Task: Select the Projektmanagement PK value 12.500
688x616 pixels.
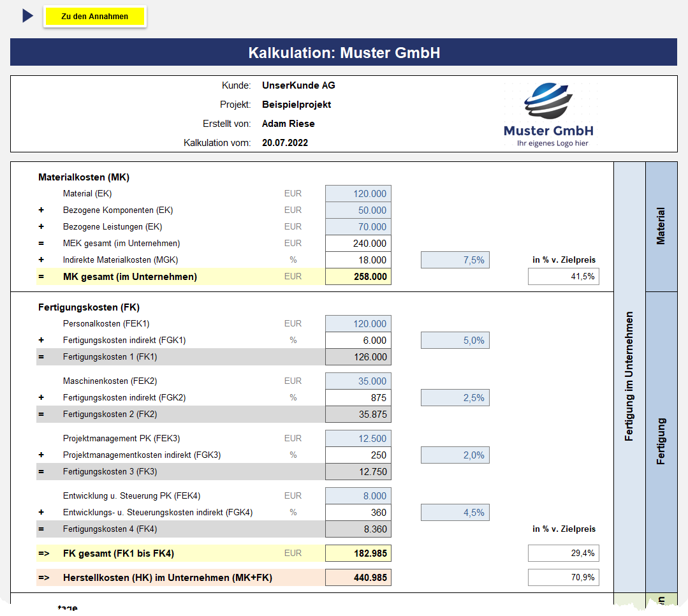Action: click(x=358, y=439)
